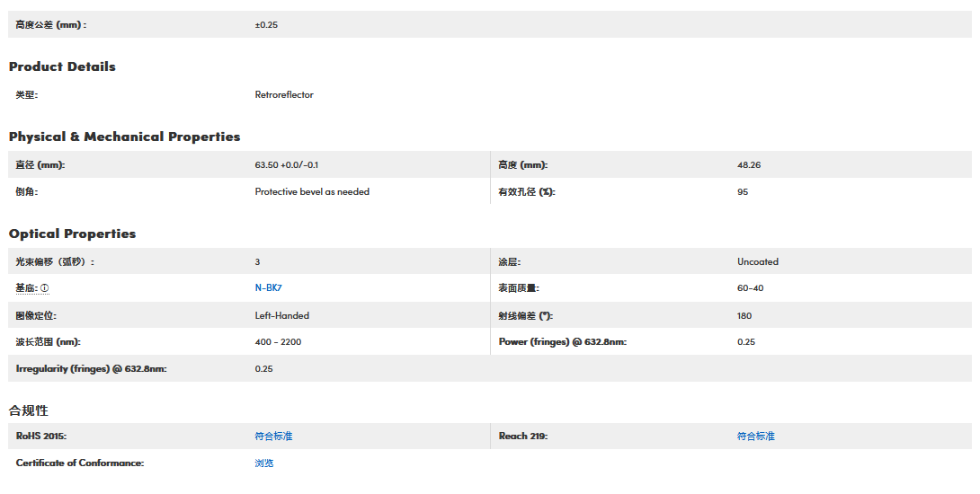Click the Optical Properties heading

tap(72, 234)
